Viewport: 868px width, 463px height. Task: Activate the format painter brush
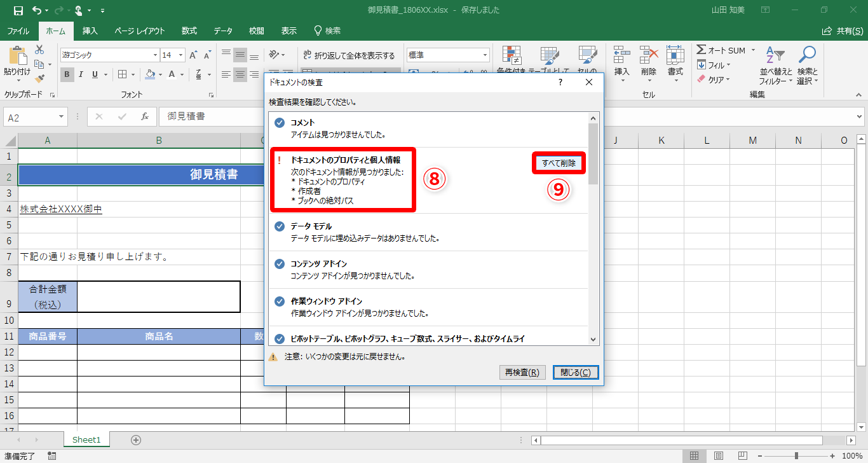pyautogui.click(x=39, y=79)
